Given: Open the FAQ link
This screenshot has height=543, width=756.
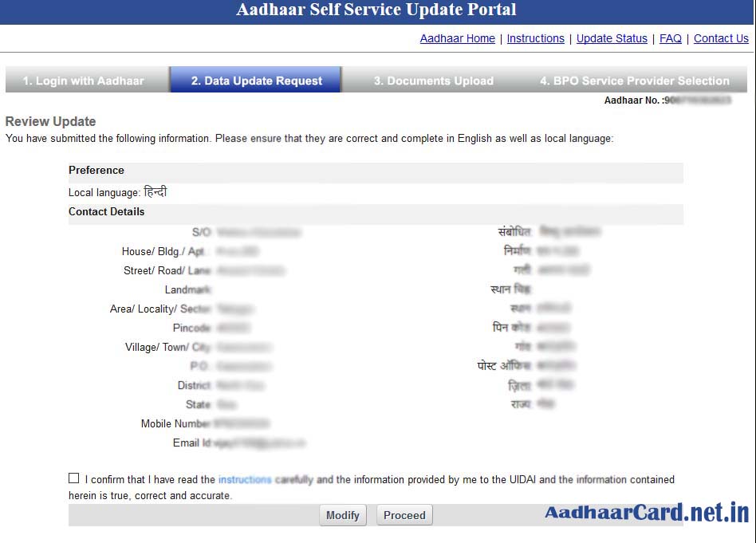Looking at the screenshot, I should click(670, 38).
